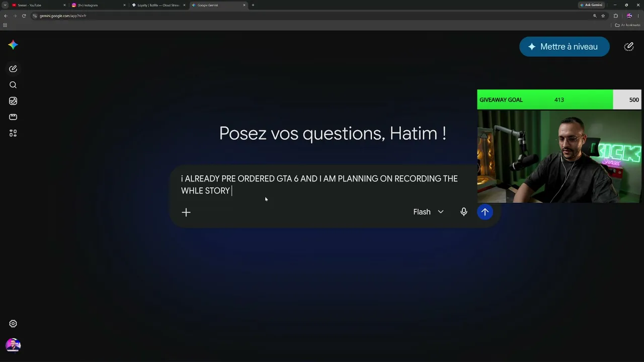Close the Google Gemini tab
This screenshot has width=644, height=362.
245,5
